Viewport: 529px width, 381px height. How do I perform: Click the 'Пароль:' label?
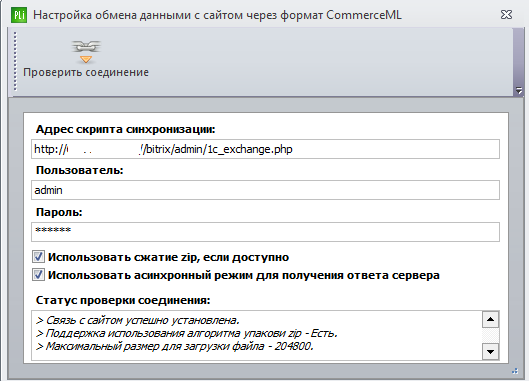point(59,212)
